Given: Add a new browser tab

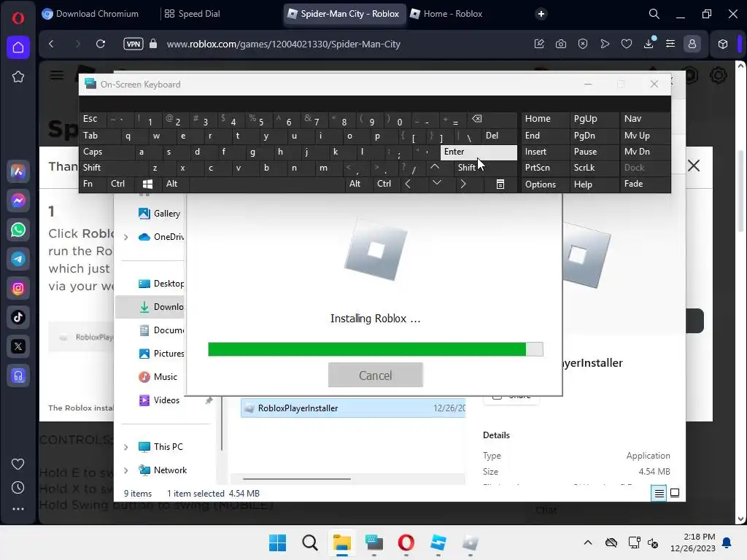Looking at the screenshot, I should 541,14.
